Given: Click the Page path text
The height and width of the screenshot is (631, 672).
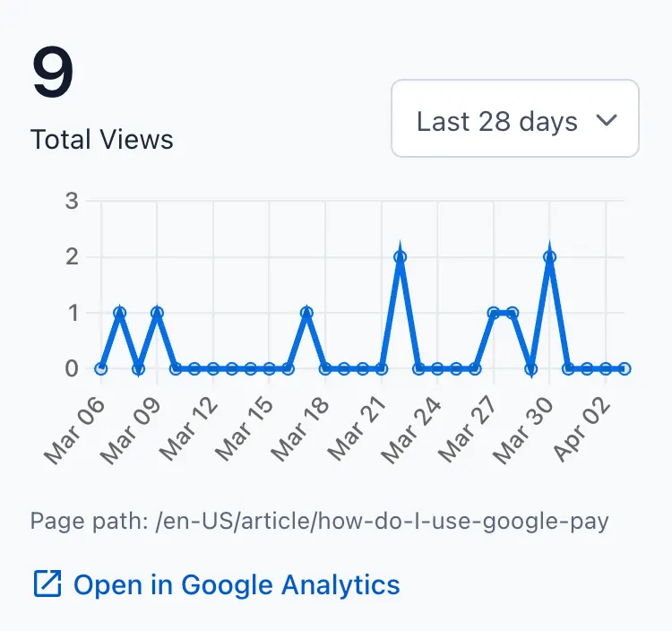Looking at the screenshot, I should coord(319,522).
